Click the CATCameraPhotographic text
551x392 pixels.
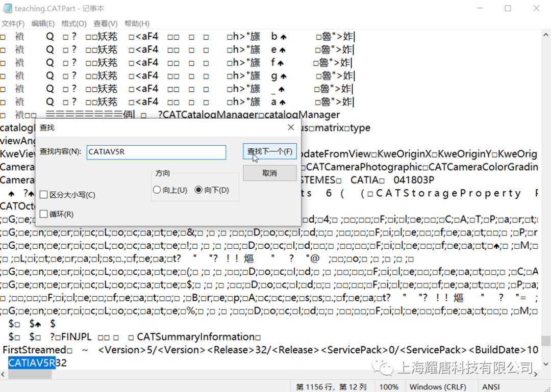[364, 167]
